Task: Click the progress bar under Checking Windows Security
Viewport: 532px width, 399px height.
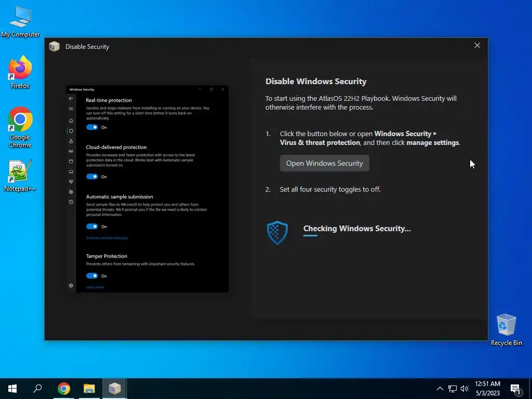Action: (x=311, y=235)
